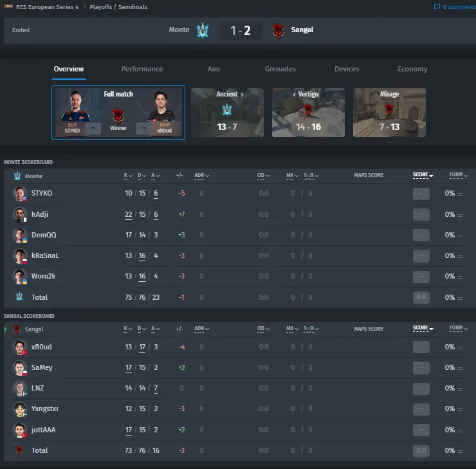Click the Woro2k player name
This screenshot has height=469, width=476.
point(43,276)
